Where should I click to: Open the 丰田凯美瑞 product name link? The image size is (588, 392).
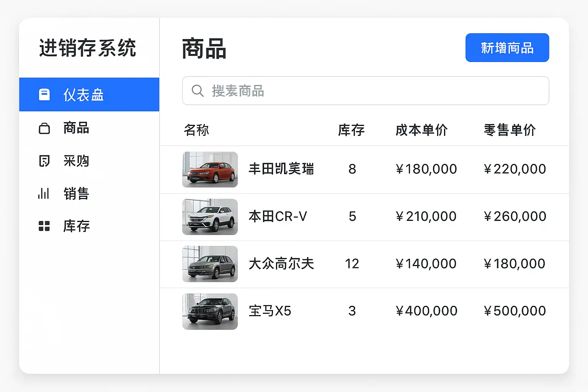(281, 169)
